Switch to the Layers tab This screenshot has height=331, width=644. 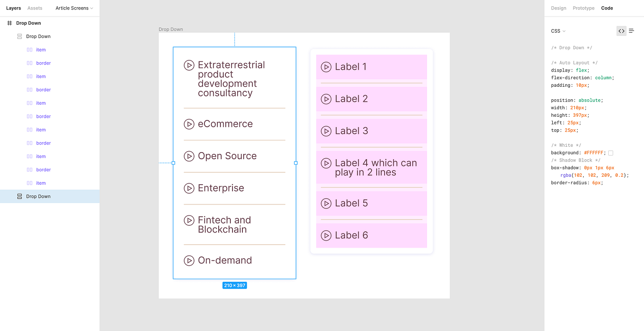(13, 8)
